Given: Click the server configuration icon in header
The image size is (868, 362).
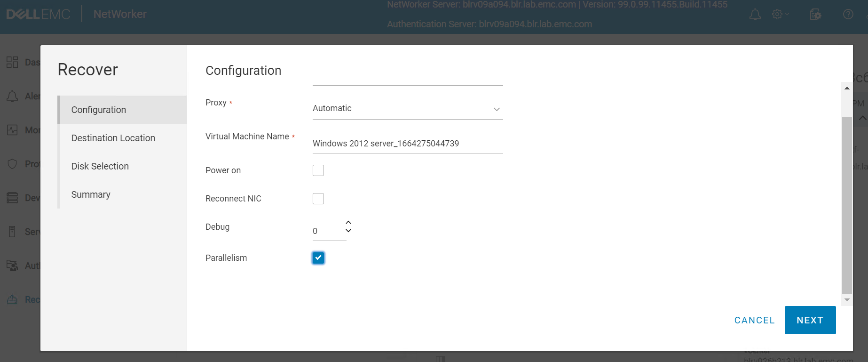Looking at the screenshot, I should [815, 15].
